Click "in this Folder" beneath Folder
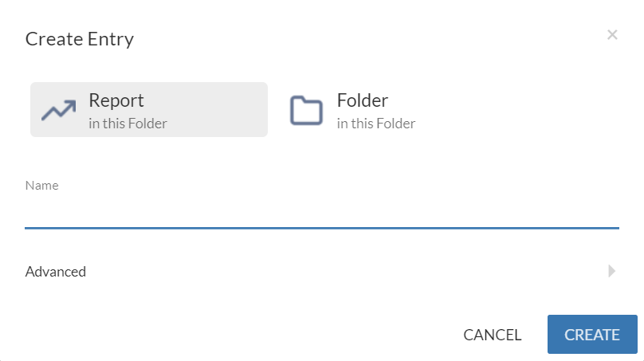 376,124
